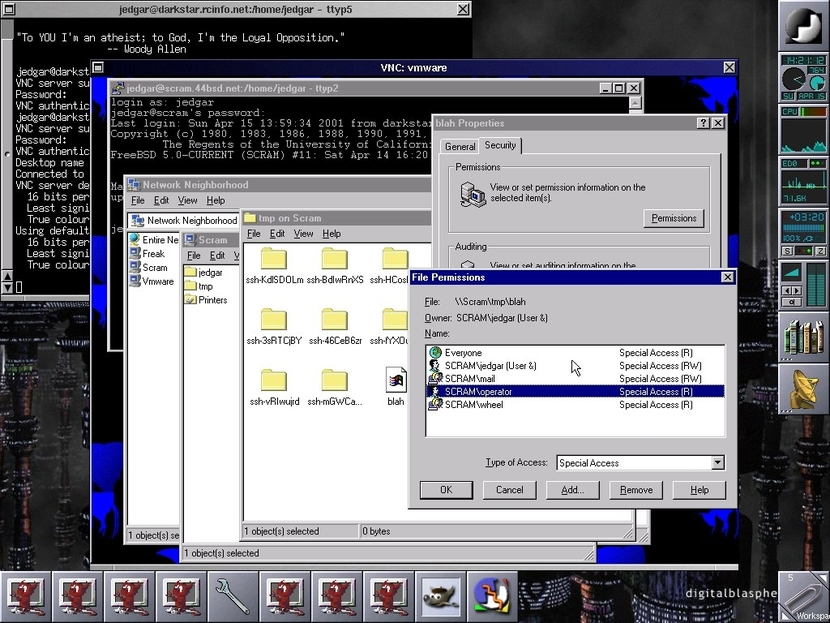This screenshot has height=623, width=830.
Task: Open the Type of Access dropdown
Action: coord(717,463)
